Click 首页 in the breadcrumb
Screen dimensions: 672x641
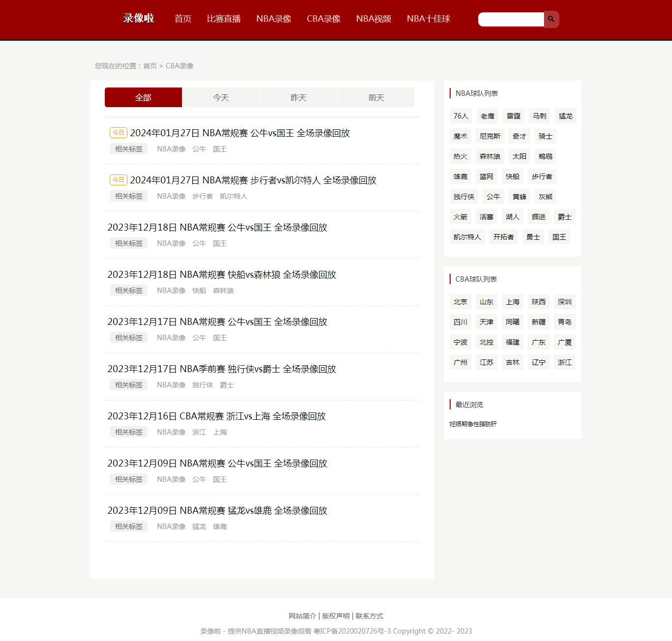point(150,66)
